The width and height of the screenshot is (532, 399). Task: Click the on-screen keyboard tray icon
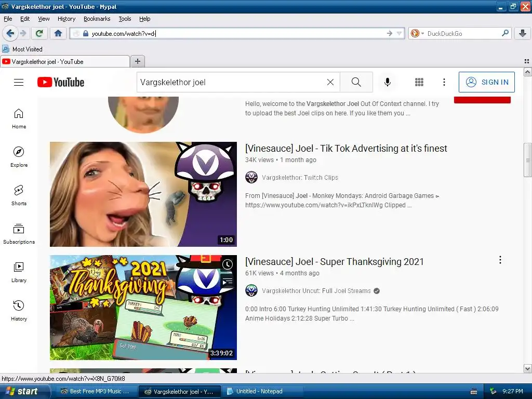(x=474, y=392)
